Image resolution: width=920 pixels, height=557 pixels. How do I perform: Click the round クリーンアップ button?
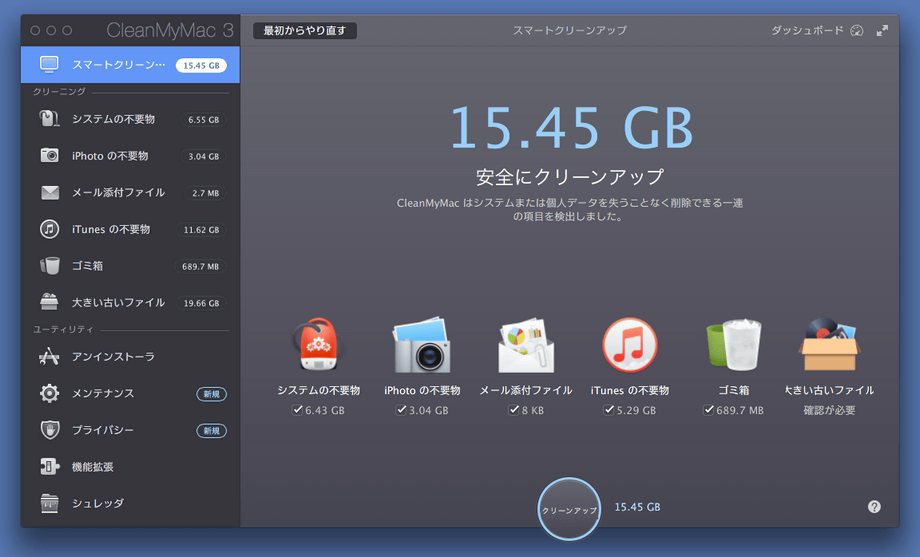pyautogui.click(x=569, y=509)
